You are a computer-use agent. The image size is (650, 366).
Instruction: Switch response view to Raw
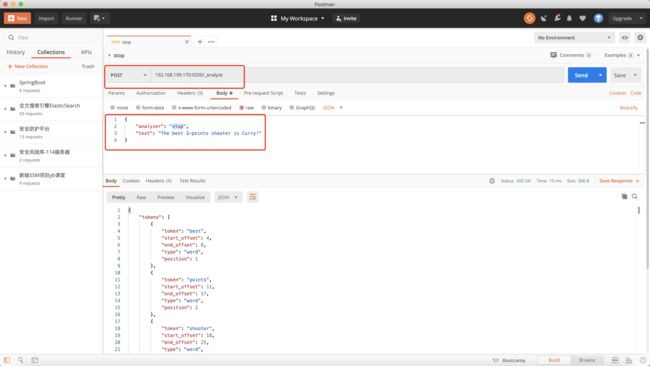click(141, 197)
